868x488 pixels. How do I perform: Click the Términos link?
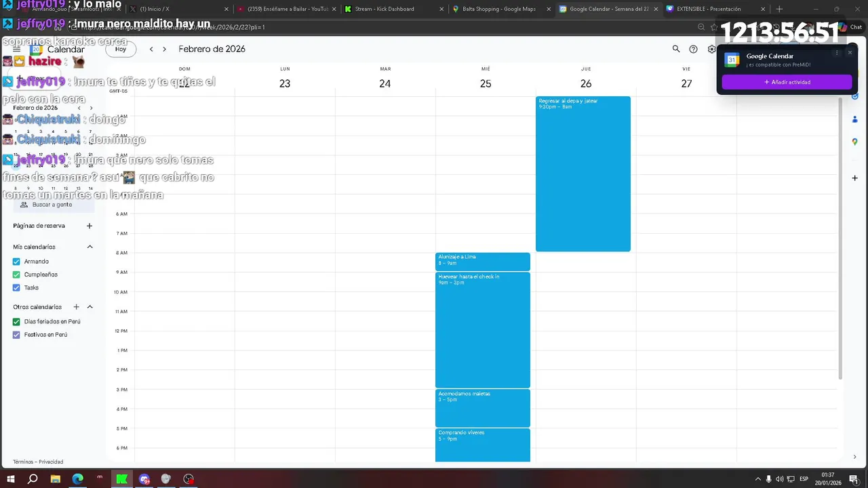click(x=24, y=462)
